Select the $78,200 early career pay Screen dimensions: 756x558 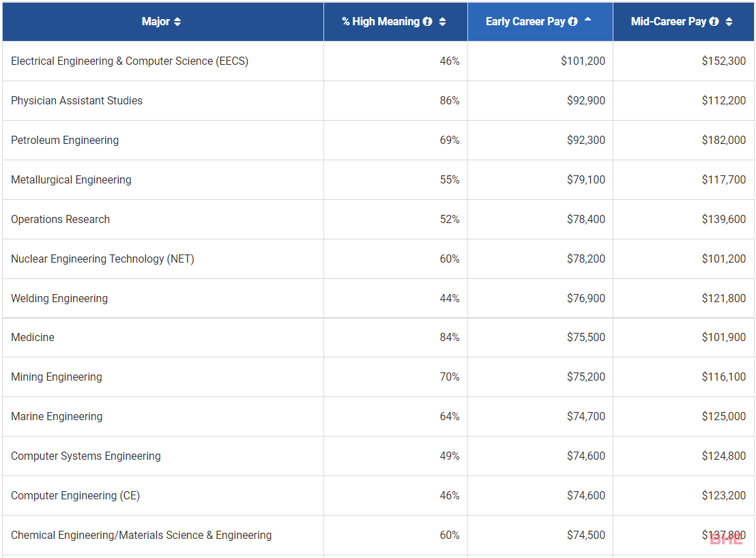click(x=586, y=259)
